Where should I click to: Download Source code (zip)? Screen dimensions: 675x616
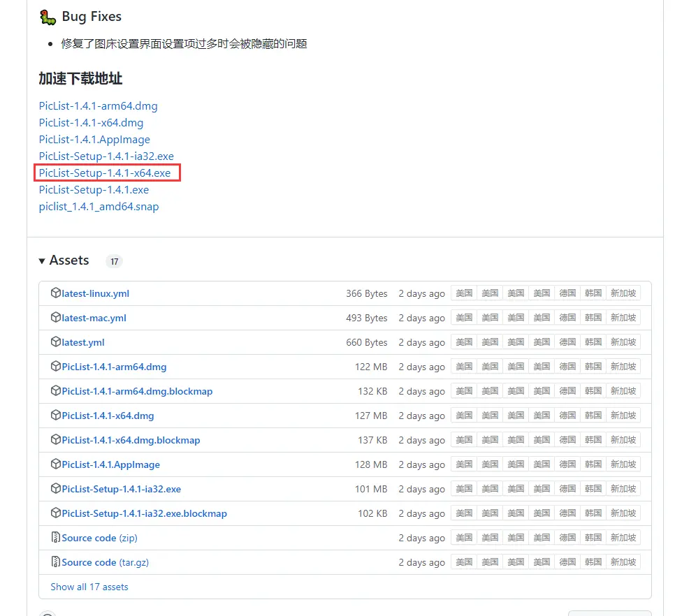pyautogui.click(x=99, y=538)
